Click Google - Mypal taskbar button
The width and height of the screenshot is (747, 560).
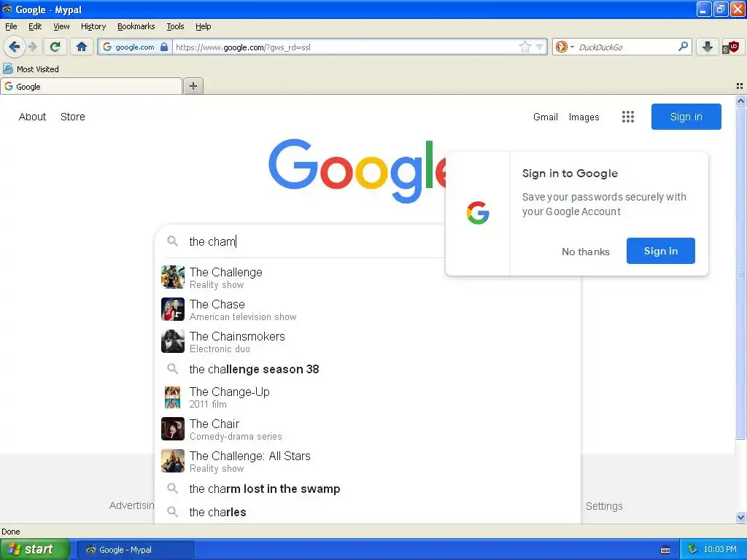tap(135, 550)
